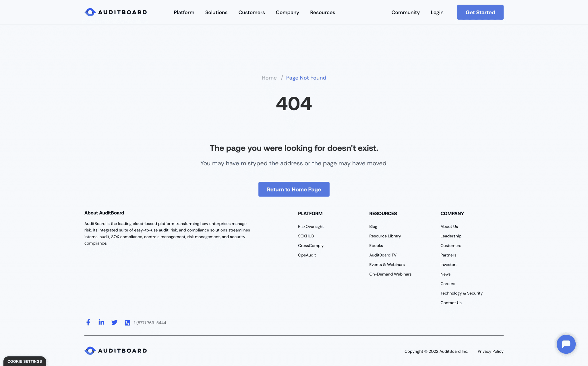Open the Investors footer link
Viewport: 588px width, 366px height.
tap(449, 264)
